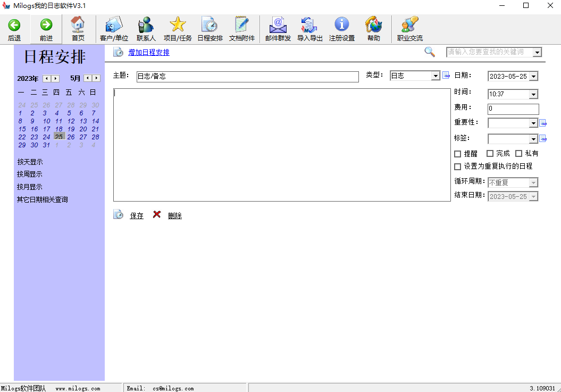The image size is (561, 392).
Task: Open the Help (帮助) icon
Action: [x=373, y=24]
